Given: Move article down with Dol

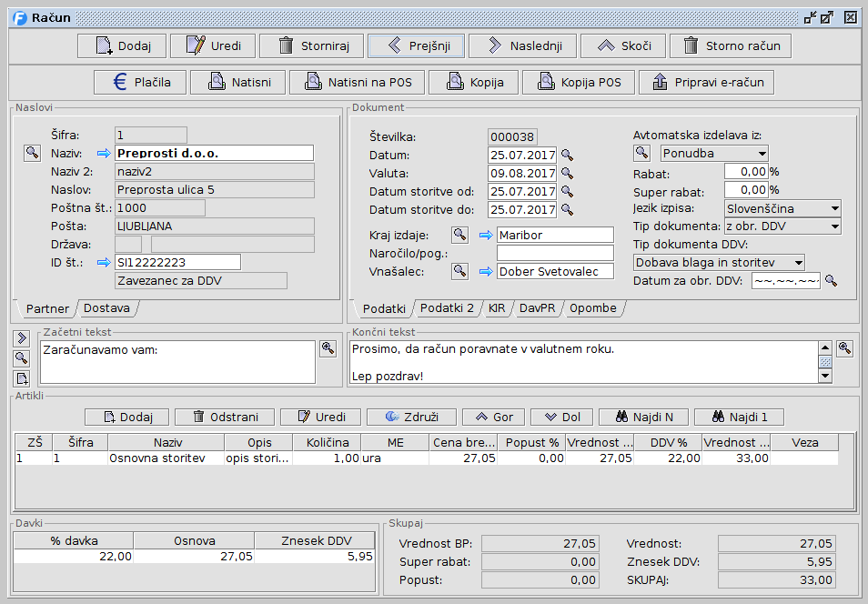Looking at the screenshot, I should pos(562,417).
